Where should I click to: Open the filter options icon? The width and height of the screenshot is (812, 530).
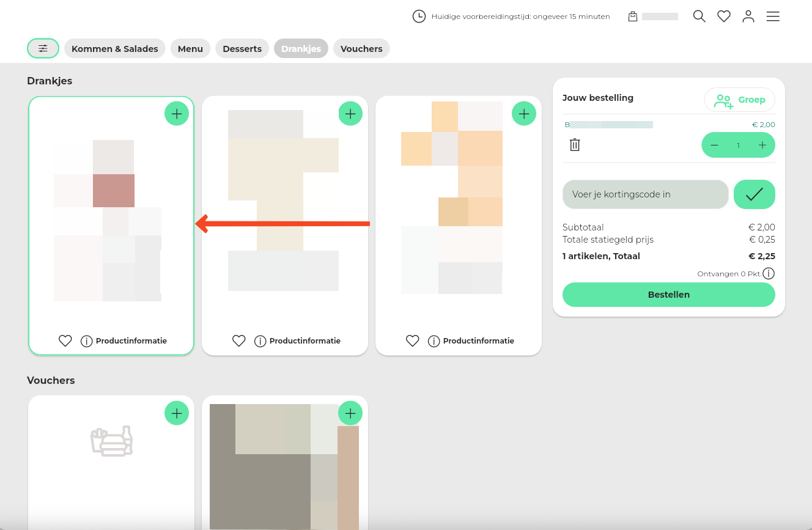point(43,48)
